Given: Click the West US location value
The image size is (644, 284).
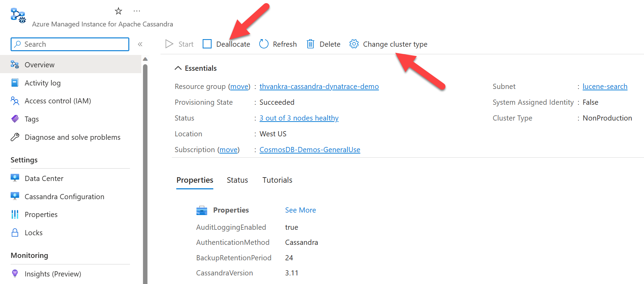Looking at the screenshot, I should point(273,134).
